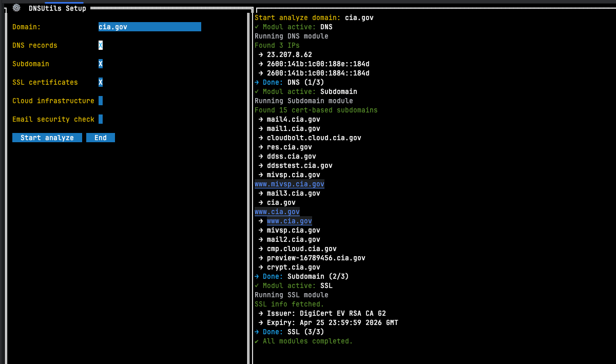Click the 'Running SSL module' line
This screenshot has width=616, height=364.
click(292, 295)
